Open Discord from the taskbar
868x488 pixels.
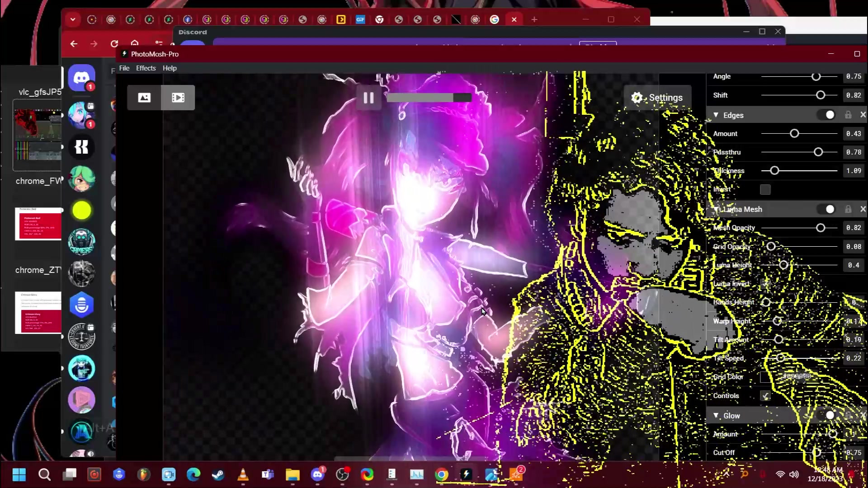pyautogui.click(x=318, y=474)
